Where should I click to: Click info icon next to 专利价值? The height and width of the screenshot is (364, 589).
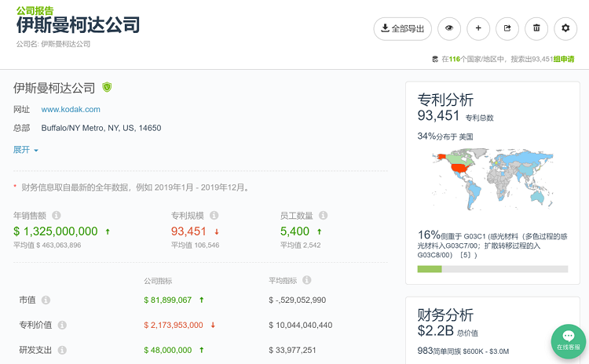[x=62, y=325]
